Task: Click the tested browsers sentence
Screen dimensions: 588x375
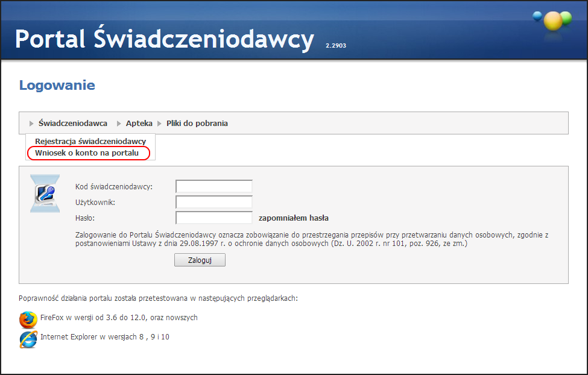Action: 158,298
